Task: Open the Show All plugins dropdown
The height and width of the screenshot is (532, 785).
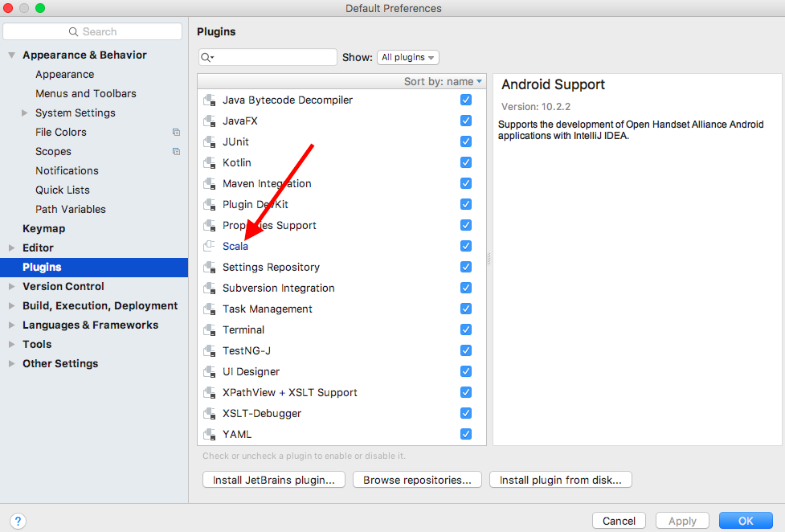Action: (408, 58)
